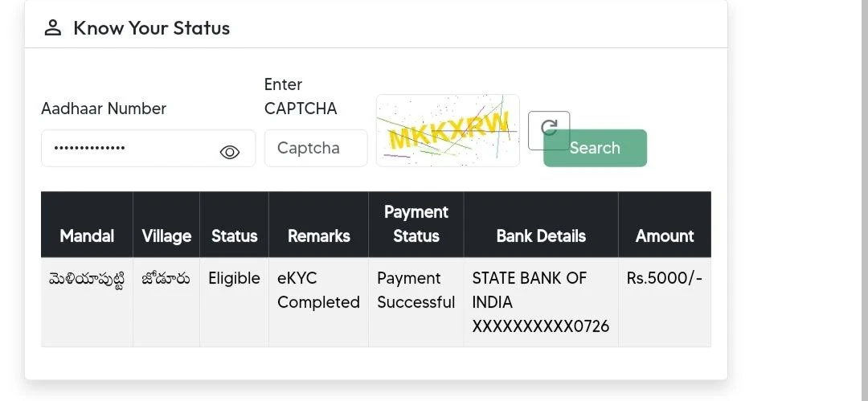The height and width of the screenshot is (401, 868).
Task: Click the Bank Details column header
Action: click(x=541, y=236)
